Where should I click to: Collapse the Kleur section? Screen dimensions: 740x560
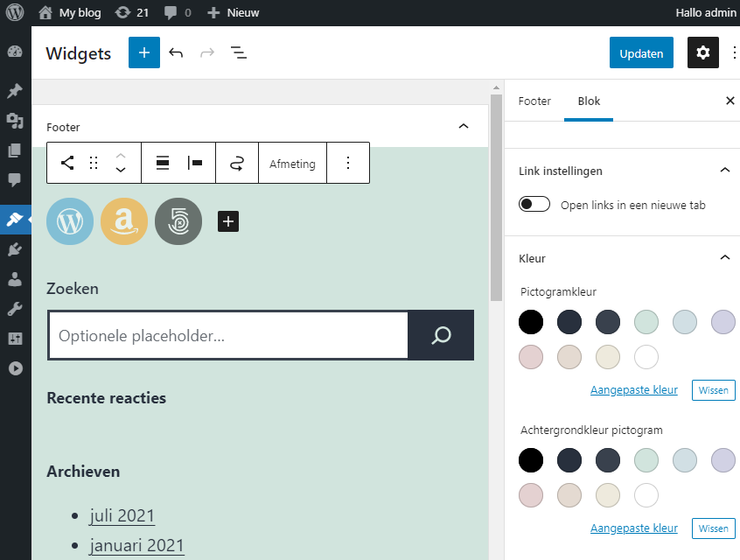(725, 257)
